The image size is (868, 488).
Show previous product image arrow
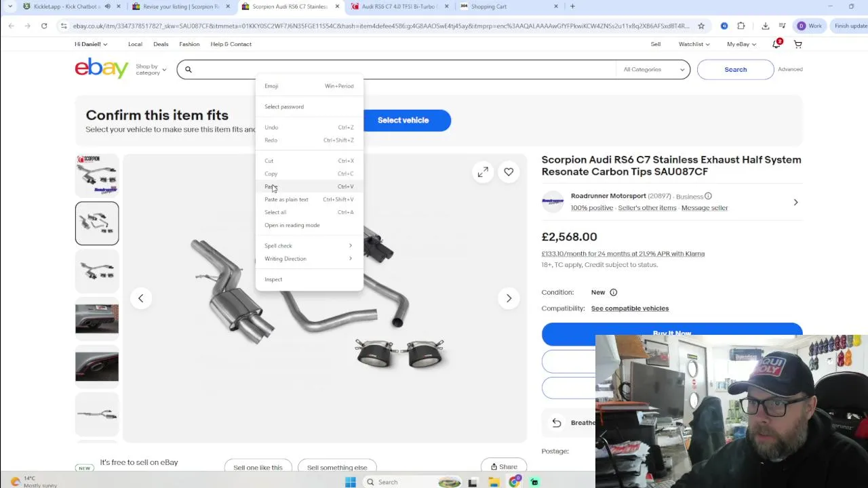click(141, 298)
